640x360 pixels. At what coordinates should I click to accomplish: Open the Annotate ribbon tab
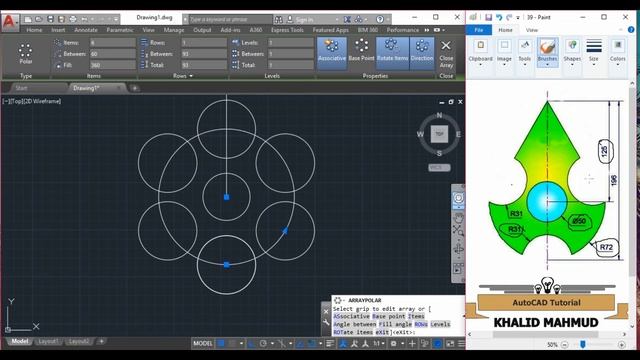click(x=86, y=30)
